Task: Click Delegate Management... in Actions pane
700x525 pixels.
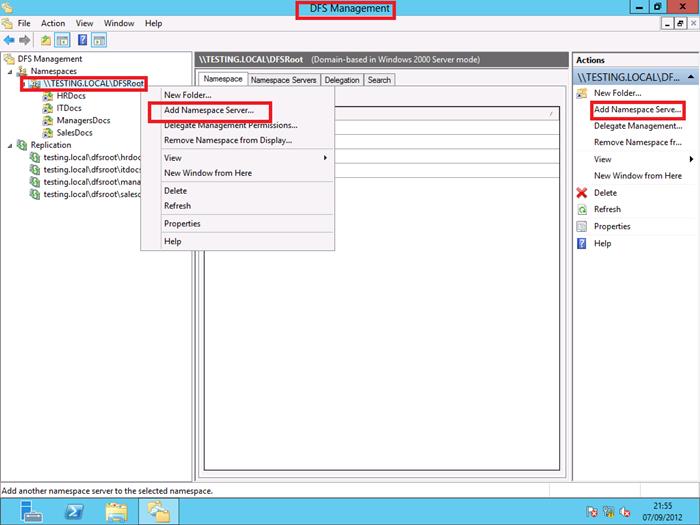Action: tap(638, 126)
